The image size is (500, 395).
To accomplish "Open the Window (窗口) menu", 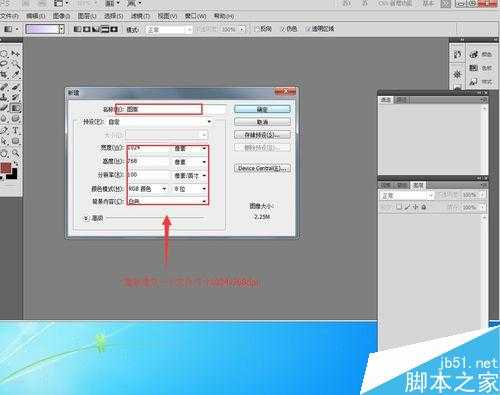I will coord(195,16).
